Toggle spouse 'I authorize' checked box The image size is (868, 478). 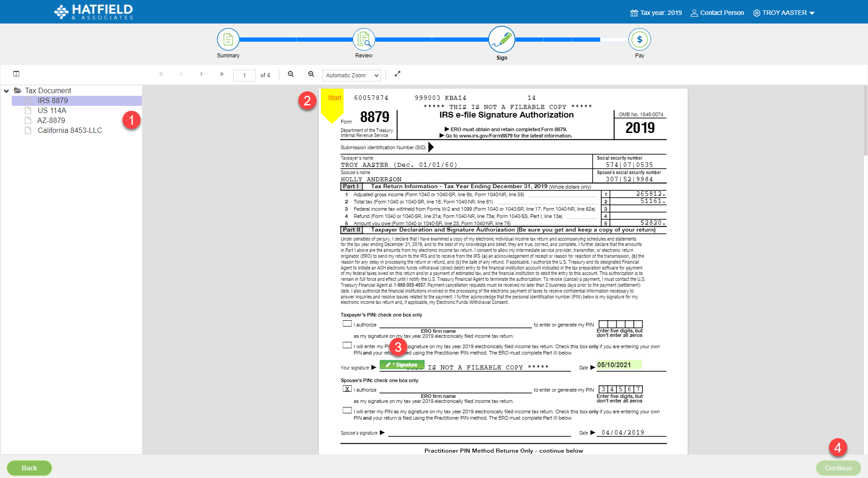click(347, 388)
